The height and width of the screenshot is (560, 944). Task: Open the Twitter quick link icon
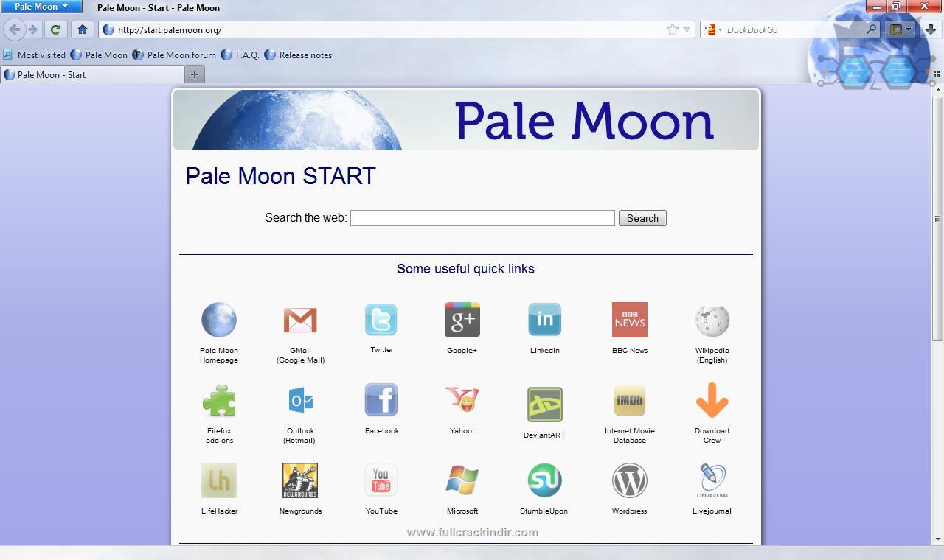(381, 320)
